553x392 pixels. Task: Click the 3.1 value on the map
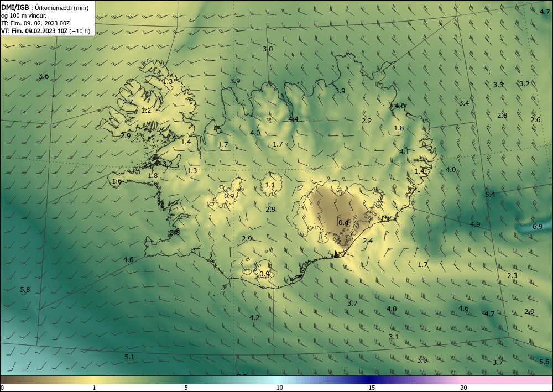tap(394, 337)
